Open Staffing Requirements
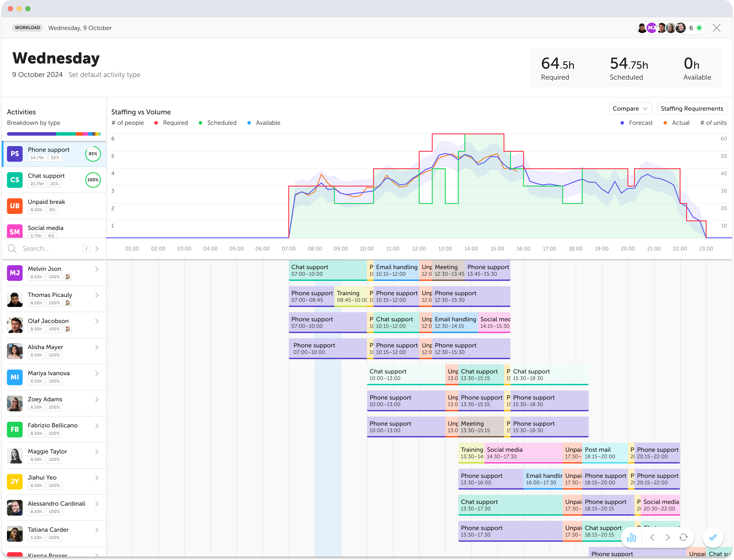This screenshot has width=734, height=560. (x=692, y=108)
